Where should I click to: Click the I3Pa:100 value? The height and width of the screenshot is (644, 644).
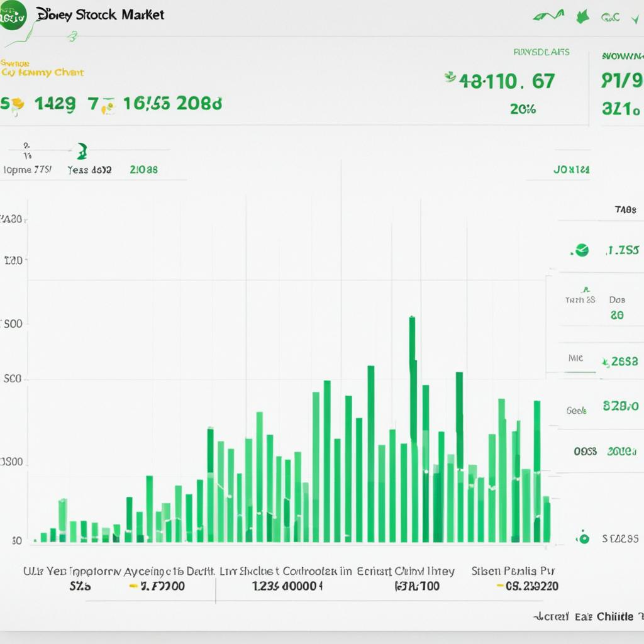[x=417, y=586]
